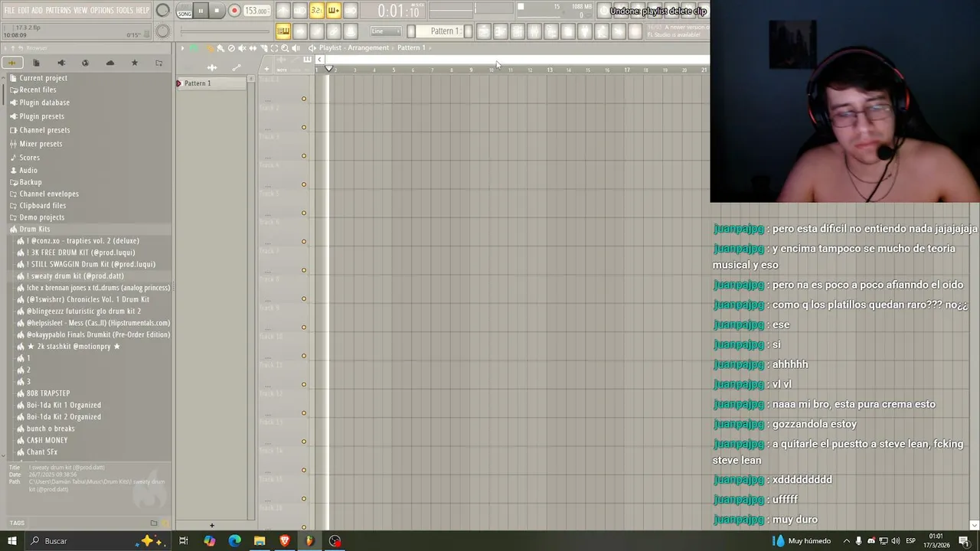Open Microsoft Edge from the taskbar
This screenshot has width=980, height=551.
tap(234, 541)
